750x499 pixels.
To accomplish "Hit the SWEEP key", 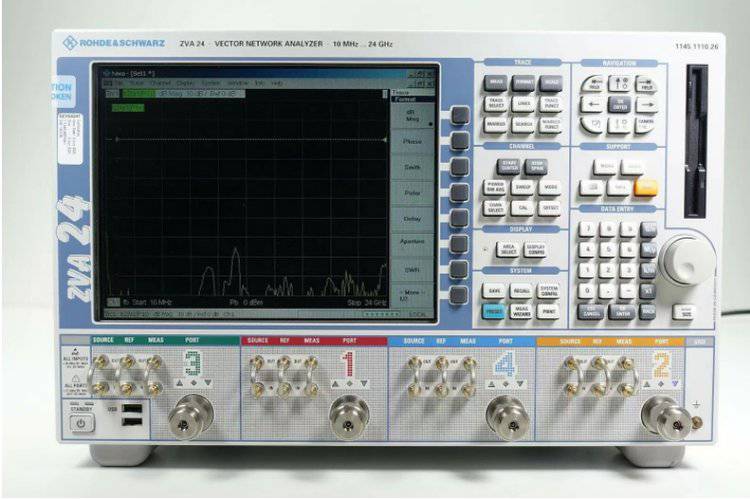I will click(523, 187).
